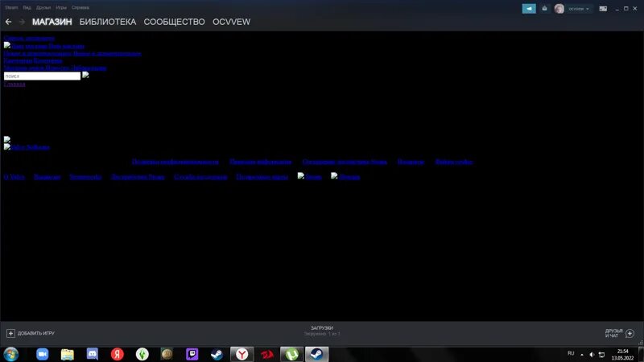Open the Steam menu

pyautogui.click(x=11, y=7)
